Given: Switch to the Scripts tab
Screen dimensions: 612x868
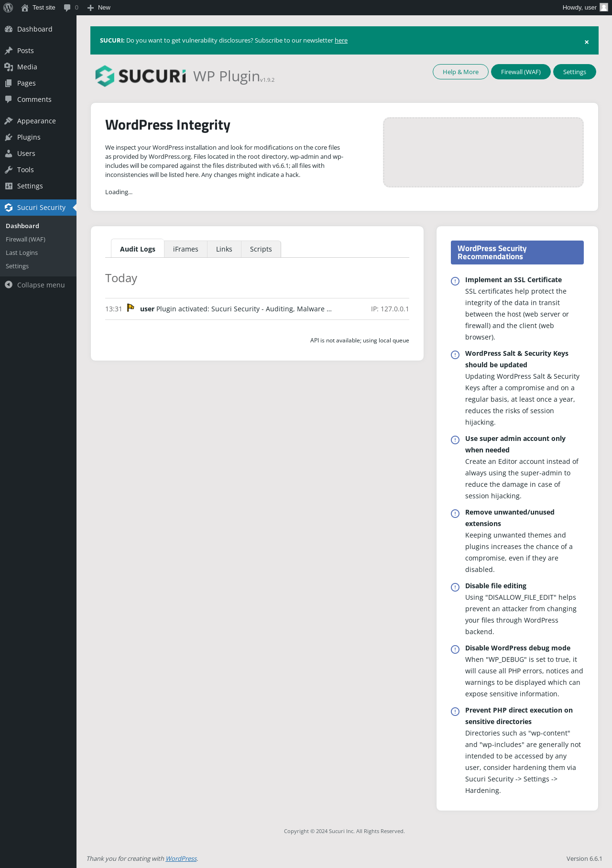Looking at the screenshot, I should point(261,249).
